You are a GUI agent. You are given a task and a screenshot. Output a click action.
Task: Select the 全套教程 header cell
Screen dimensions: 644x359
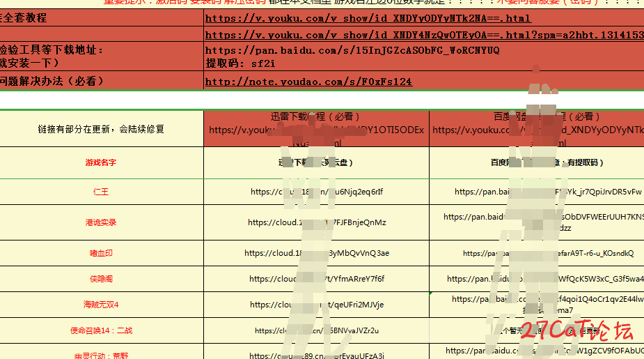tap(102, 17)
